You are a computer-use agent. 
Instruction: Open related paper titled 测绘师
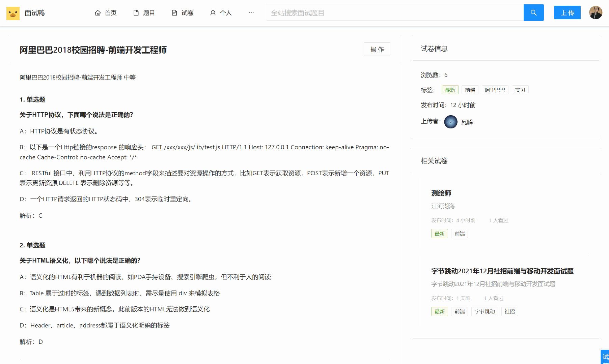pyautogui.click(x=441, y=193)
